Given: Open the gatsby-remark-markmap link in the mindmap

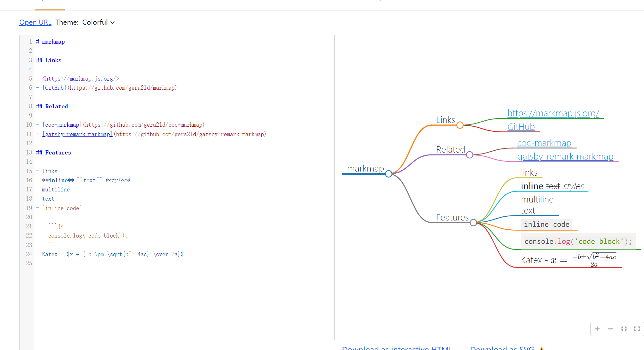Looking at the screenshot, I should pyautogui.click(x=565, y=156).
